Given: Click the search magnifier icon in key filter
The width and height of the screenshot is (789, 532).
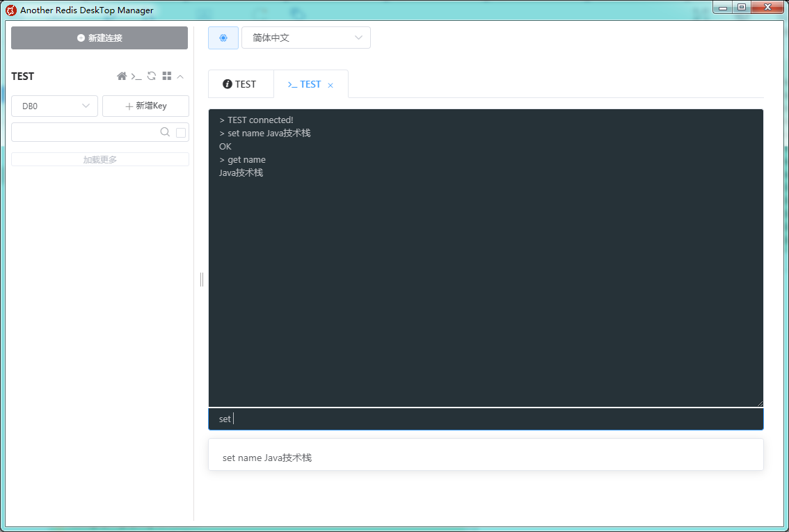Looking at the screenshot, I should (x=165, y=132).
